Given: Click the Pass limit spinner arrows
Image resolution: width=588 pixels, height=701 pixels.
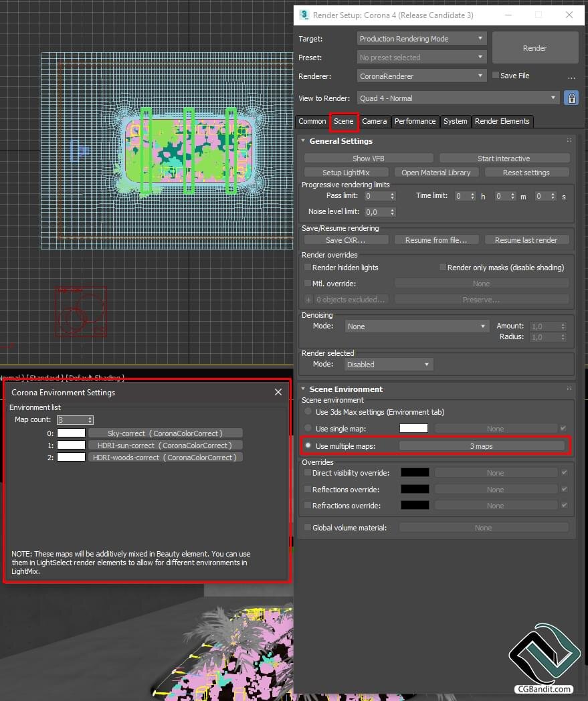Looking at the screenshot, I should pyautogui.click(x=392, y=196).
